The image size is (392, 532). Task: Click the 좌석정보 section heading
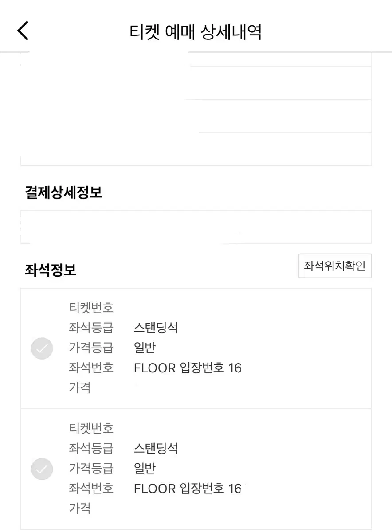coord(51,270)
